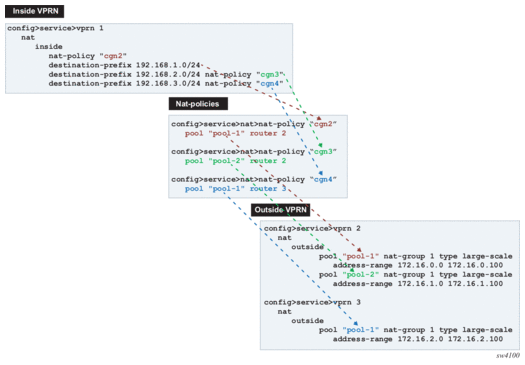This screenshot has height=365, width=525.
Task: Click the red arrowhead at vprn 2 "pool-1"
Action: [359, 250]
